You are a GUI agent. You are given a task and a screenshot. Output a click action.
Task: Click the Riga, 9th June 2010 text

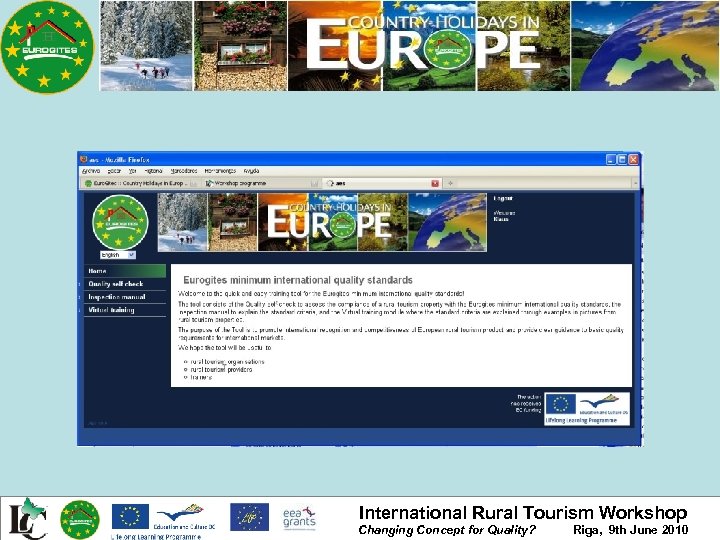pyautogui.click(x=630, y=530)
